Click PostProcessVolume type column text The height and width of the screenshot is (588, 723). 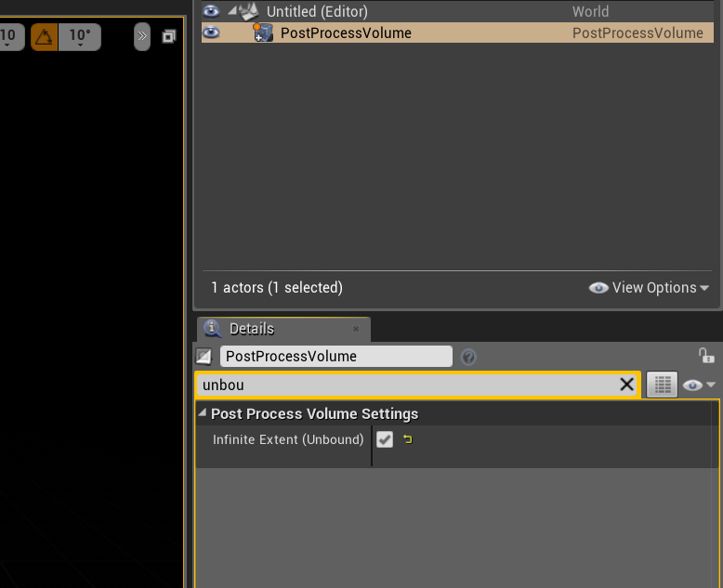coord(638,33)
